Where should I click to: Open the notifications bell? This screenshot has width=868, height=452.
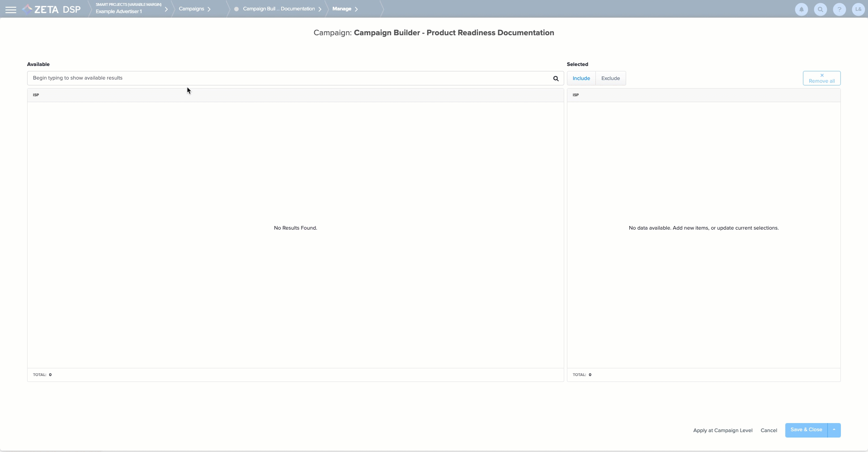tap(801, 9)
